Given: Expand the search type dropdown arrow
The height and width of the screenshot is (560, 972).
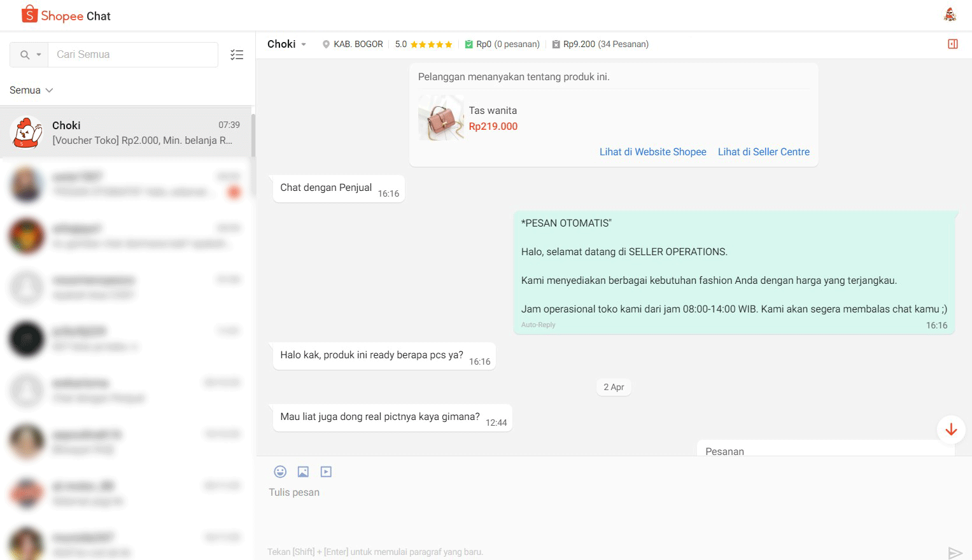Looking at the screenshot, I should coord(38,55).
